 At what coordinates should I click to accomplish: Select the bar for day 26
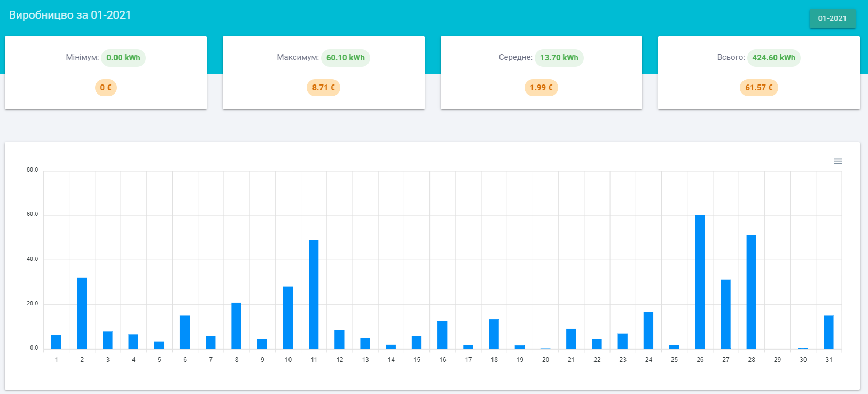tap(700, 282)
